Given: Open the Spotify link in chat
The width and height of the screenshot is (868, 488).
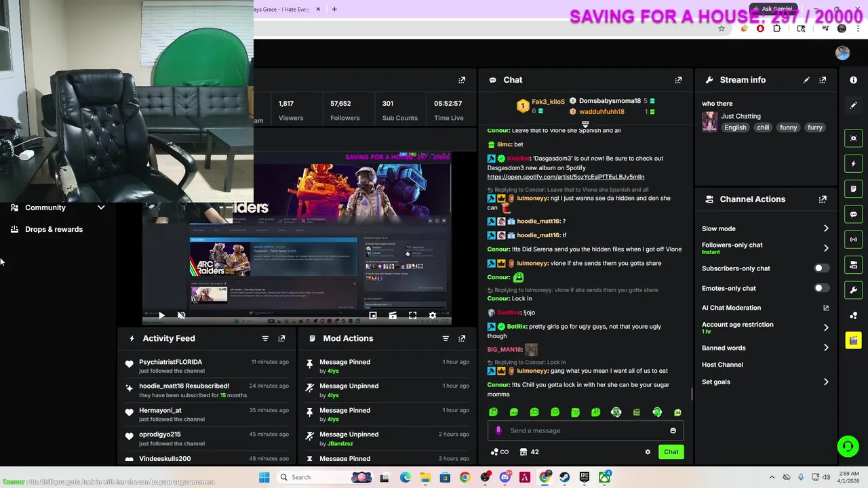Looking at the screenshot, I should click(566, 177).
